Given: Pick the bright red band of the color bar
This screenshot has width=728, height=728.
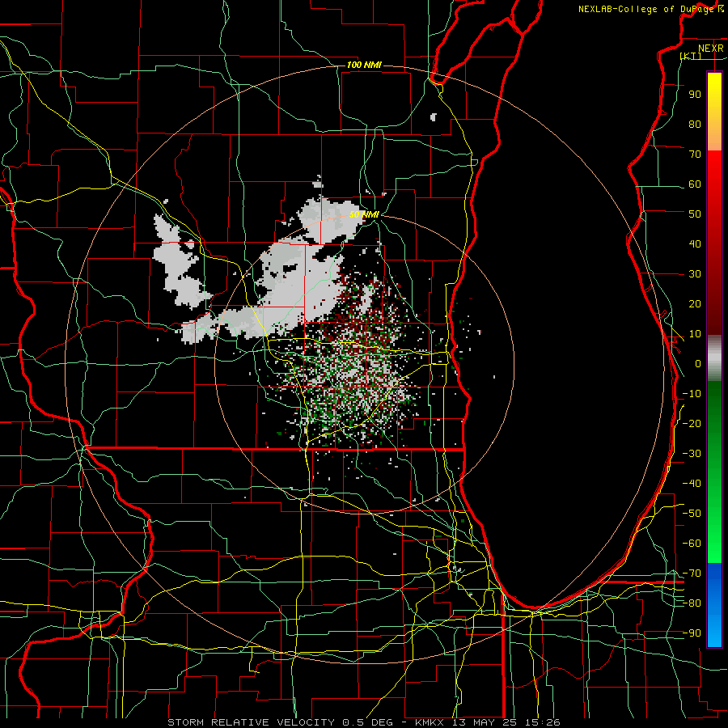Looking at the screenshot, I should (x=714, y=170).
